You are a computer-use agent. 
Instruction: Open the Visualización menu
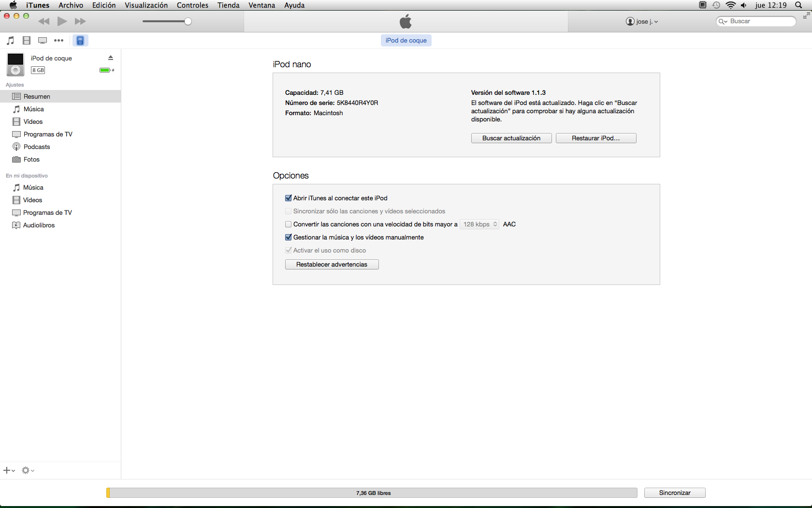pyautogui.click(x=146, y=5)
